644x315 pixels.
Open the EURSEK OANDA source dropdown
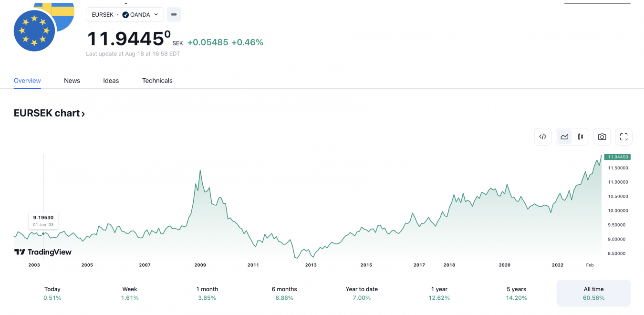tap(125, 15)
